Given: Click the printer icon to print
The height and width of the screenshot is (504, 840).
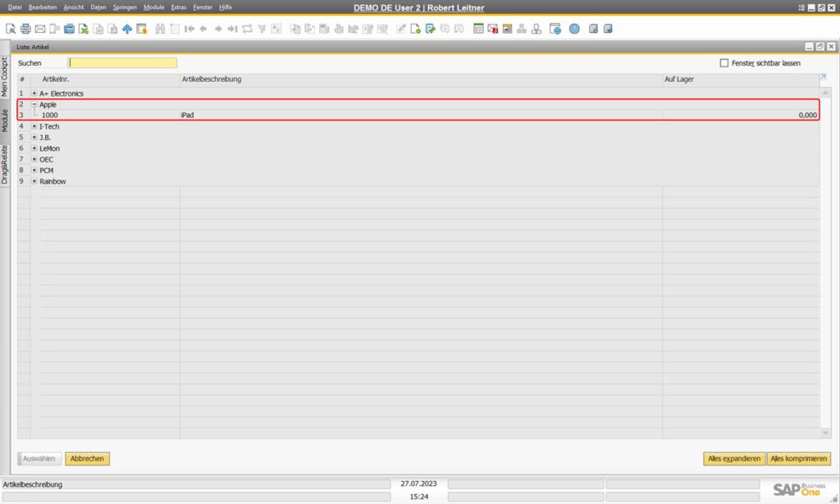Looking at the screenshot, I should coord(25,29).
